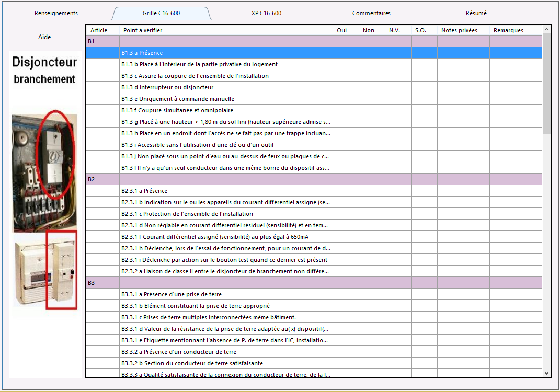
Task: Select the B1 section header row
Action: pos(314,41)
